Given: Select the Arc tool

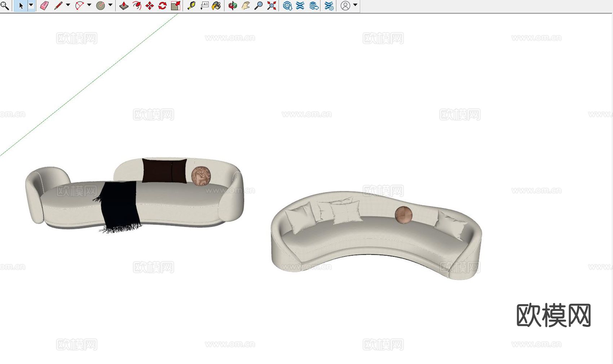Looking at the screenshot, I should pos(79,5).
